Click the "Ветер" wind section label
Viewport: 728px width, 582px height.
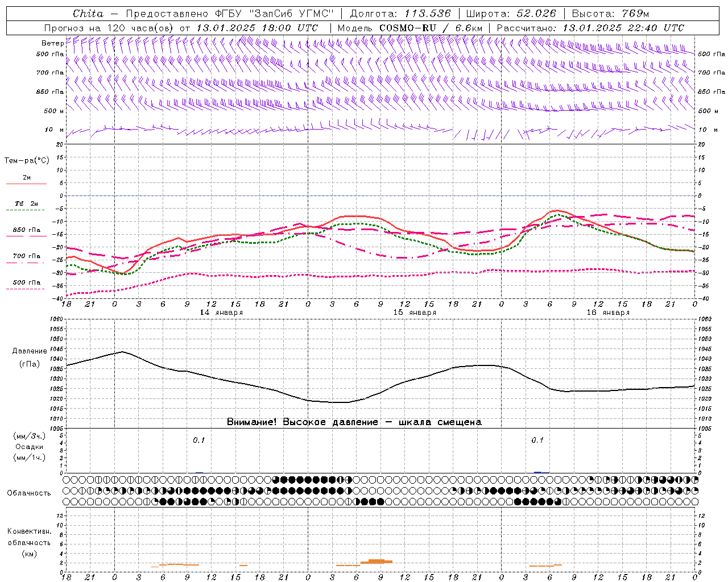52,43
